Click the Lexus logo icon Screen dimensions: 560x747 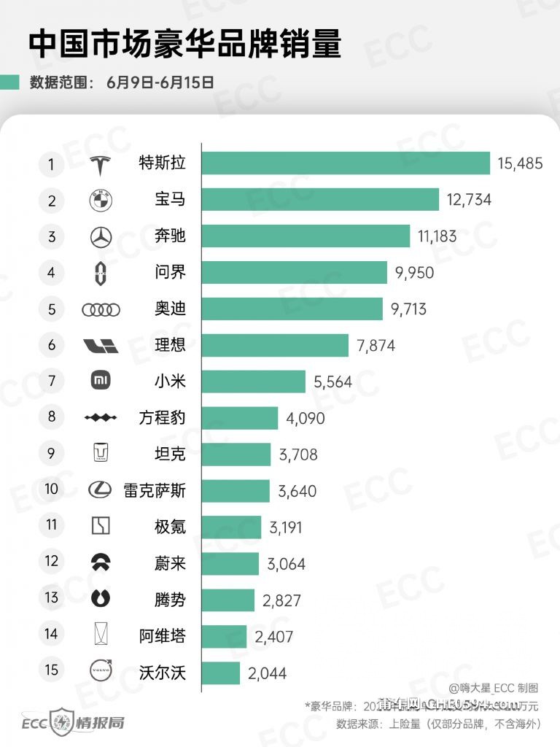[x=100, y=489]
